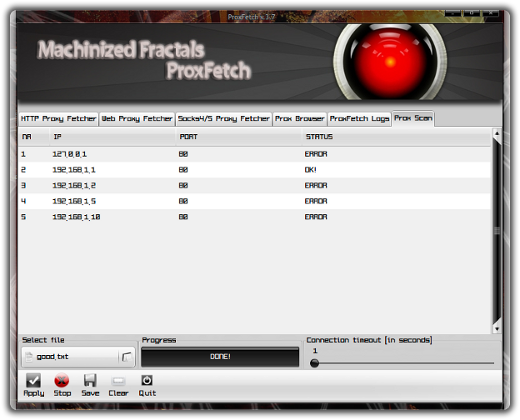520x420 pixels.
Task: Click the Apply checkmark icon
Action: point(33,381)
